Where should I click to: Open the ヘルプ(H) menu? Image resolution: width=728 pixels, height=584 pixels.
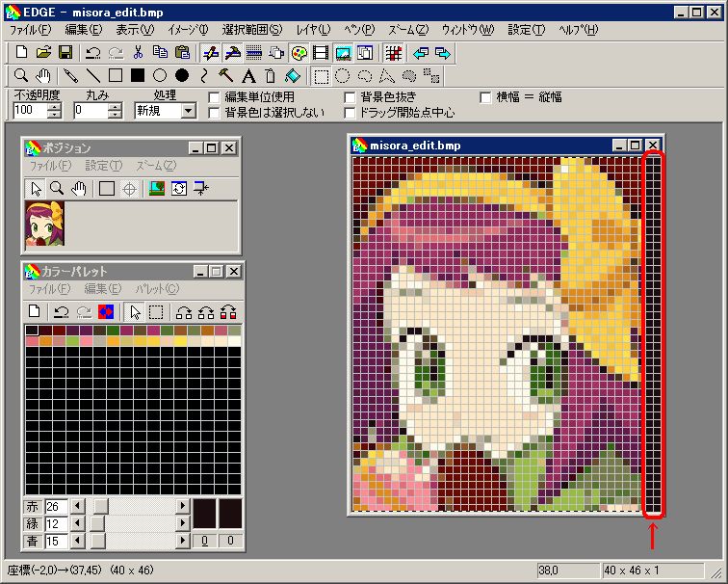pyautogui.click(x=579, y=30)
